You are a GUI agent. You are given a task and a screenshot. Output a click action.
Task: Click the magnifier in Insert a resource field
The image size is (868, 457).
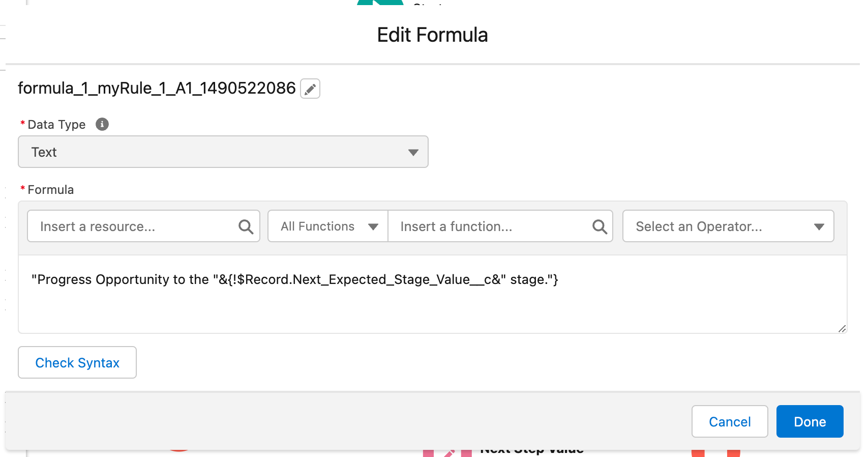click(x=246, y=226)
